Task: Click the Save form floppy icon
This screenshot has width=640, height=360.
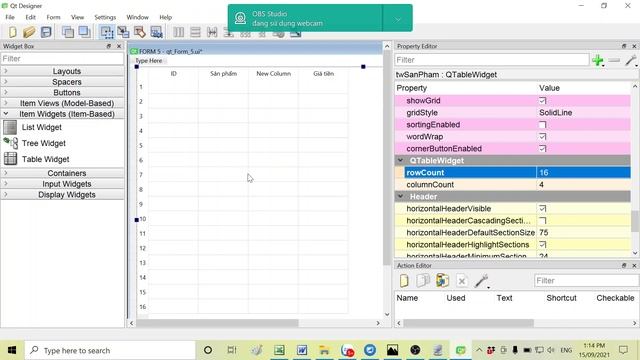Action: pyautogui.click(x=46, y=32)
